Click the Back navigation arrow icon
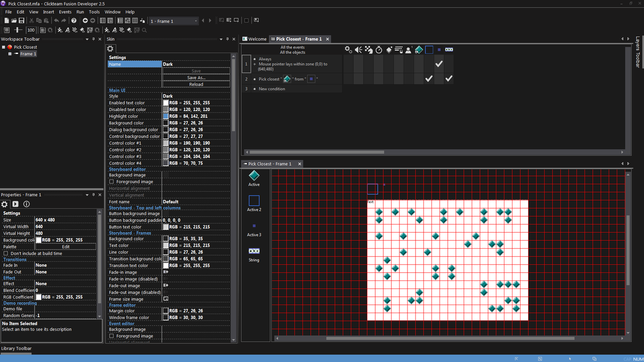 (85, 20)
